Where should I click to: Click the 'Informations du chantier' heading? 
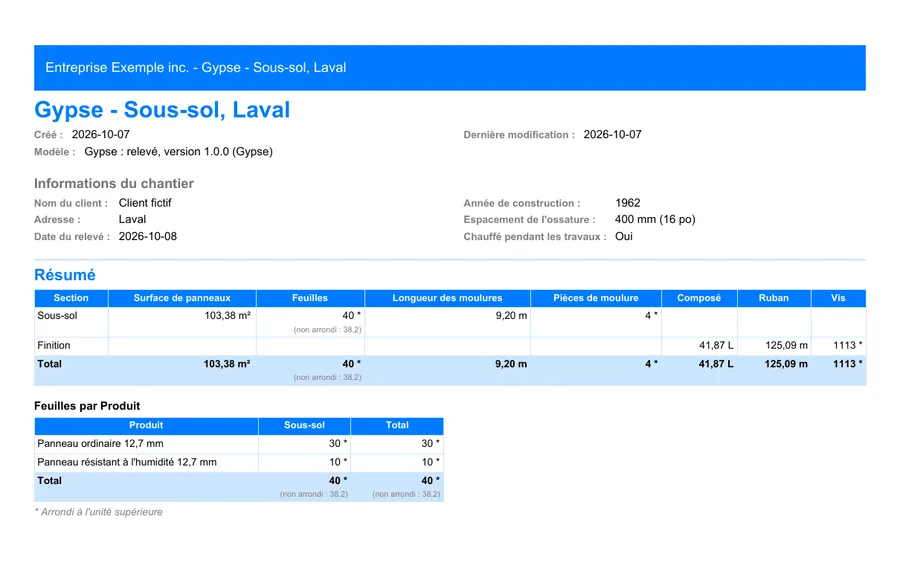(114, 183)
